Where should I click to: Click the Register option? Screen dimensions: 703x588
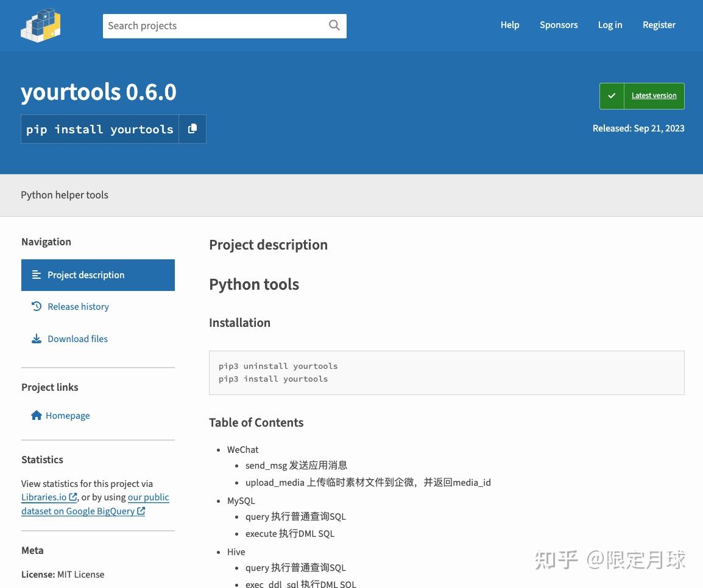click(659, 25)
